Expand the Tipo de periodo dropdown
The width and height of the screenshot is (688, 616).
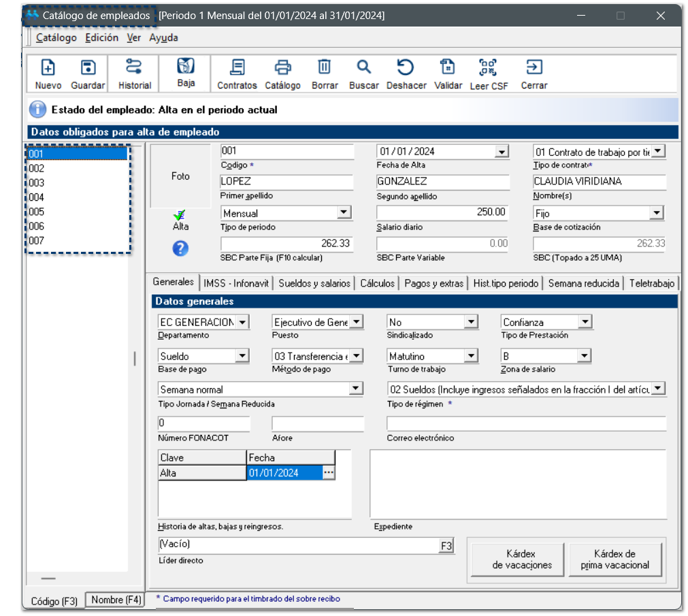[343, 213]
